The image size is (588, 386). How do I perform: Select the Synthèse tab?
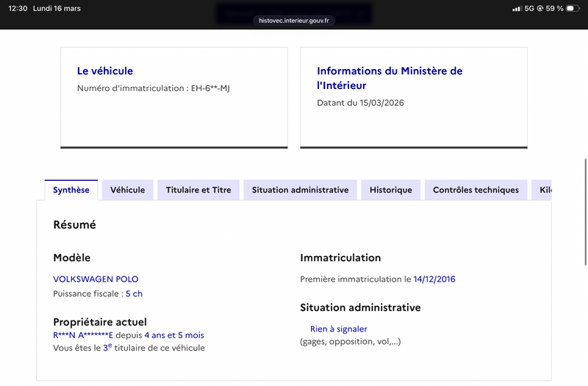(71, 190)
